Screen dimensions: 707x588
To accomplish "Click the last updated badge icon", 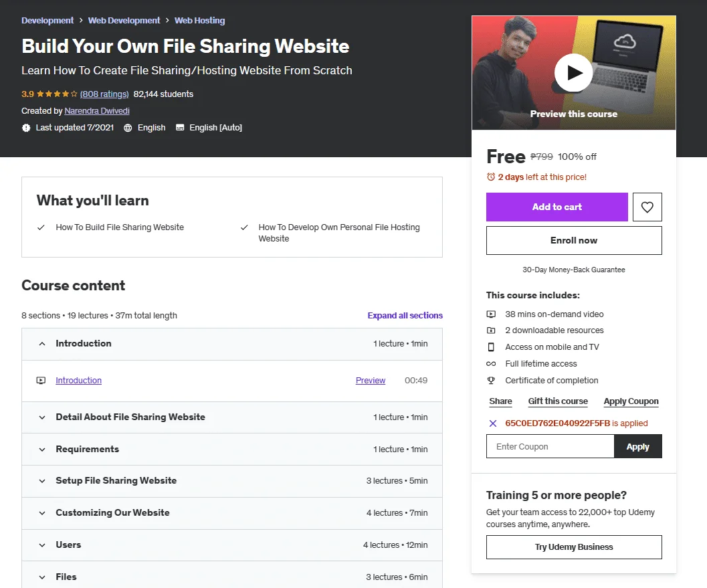I will click(26, 128).
